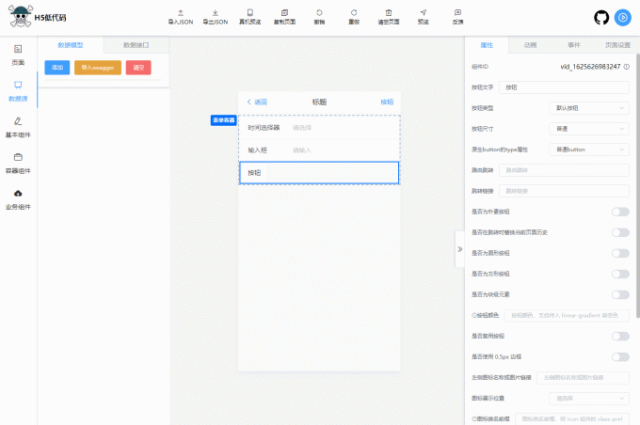Click the info icon beside component ID

click(627, 67)
